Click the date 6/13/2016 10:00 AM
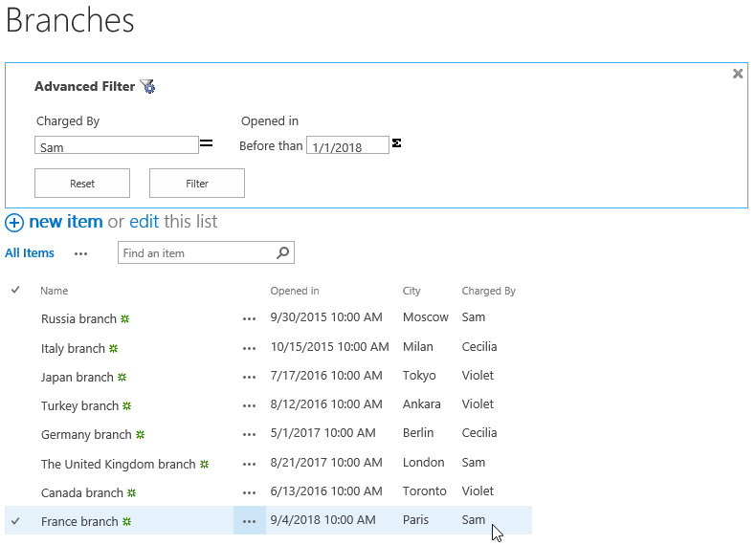The height and width of the screenshot is (545, 756). point(326,491)
